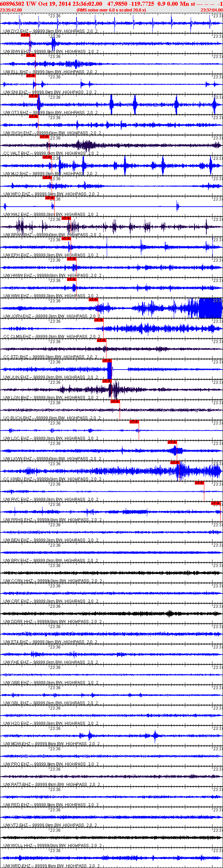Click the event ID 60896302 in header
Viewport: 223px width, 868px height.
click(12, 4)
